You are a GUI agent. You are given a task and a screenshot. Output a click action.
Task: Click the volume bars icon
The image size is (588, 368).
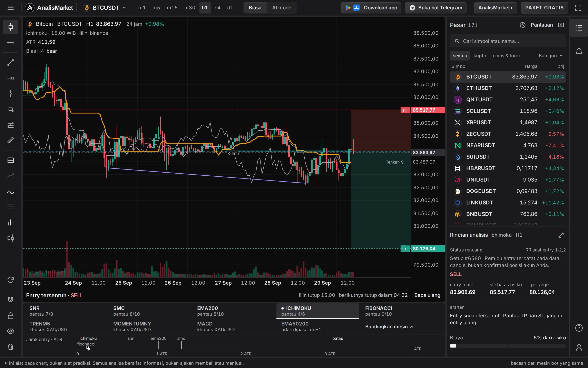pos(10,222)
